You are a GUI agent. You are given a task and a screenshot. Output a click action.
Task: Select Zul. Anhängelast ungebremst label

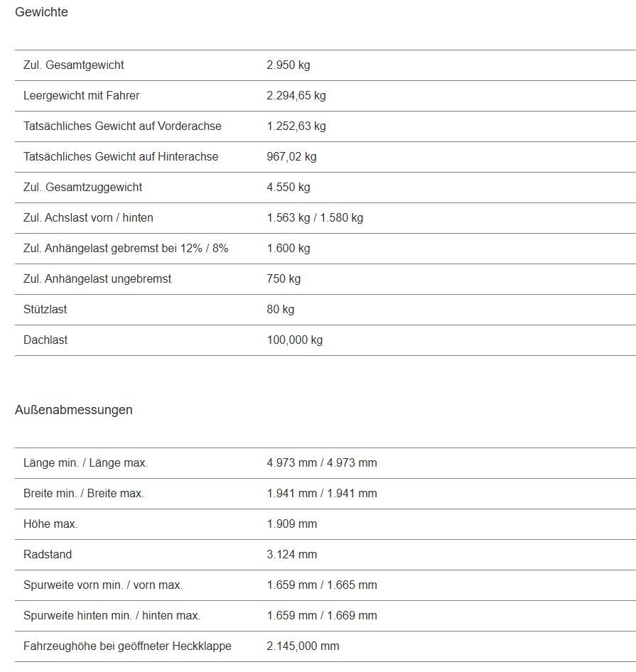click(97, 279)
